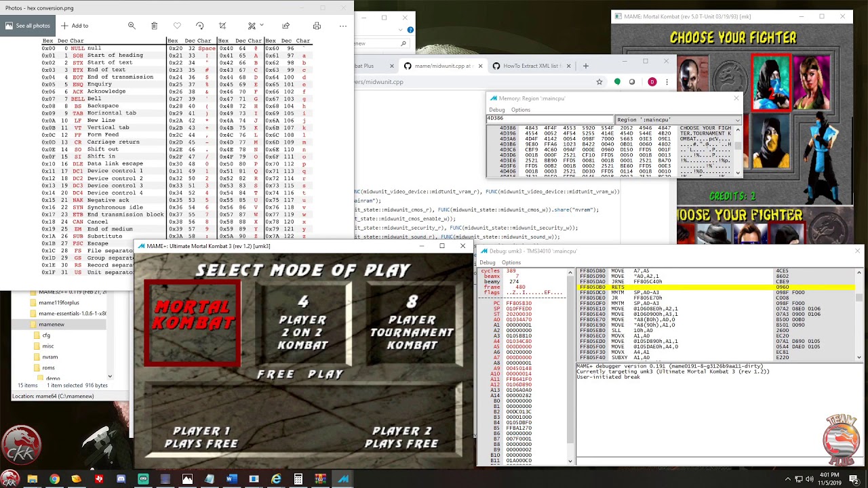Select the Sub-Zero fighter portrait in MAME
868x488 pixels.
[x=770, y=83]
